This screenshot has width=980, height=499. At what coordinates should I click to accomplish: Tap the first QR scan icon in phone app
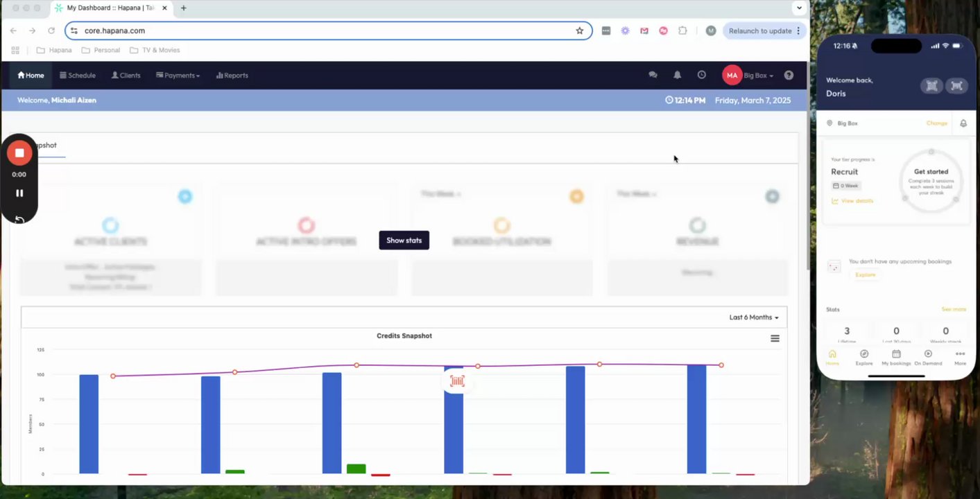[x=931, y=85]
